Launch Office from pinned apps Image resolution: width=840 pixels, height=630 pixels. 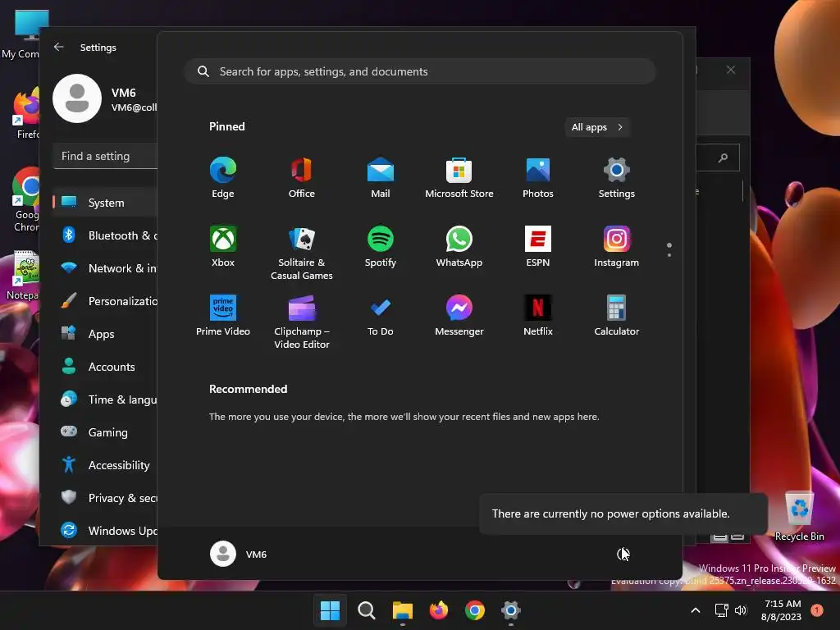tap(302, 178)
